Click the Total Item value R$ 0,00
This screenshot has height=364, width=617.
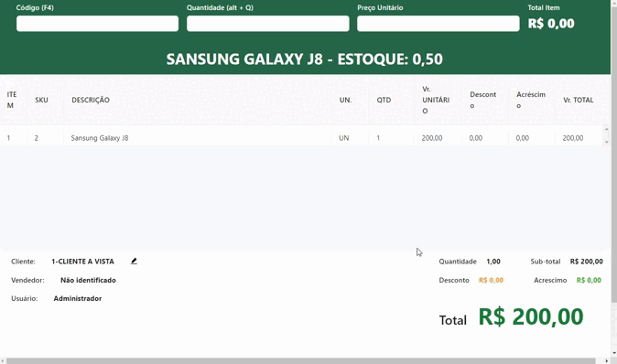551,24
